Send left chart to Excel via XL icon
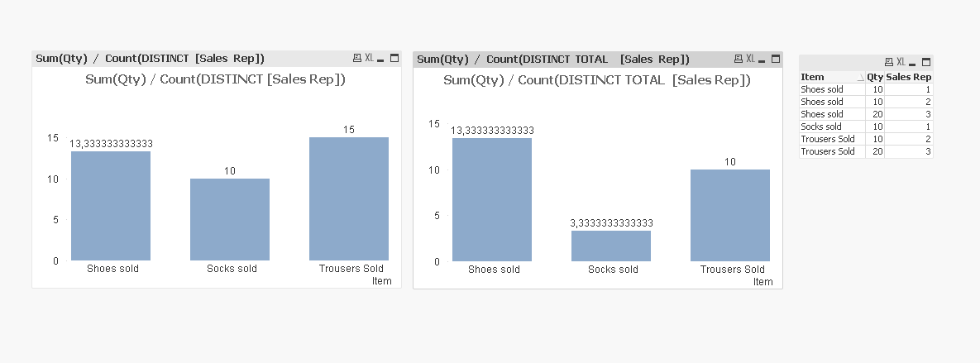The width and height of the screenshot is (980, 363). coord(369,58)
